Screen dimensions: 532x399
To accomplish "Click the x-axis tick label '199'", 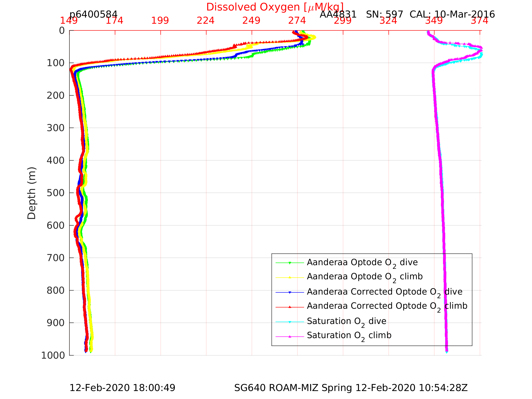I will pyautogui.click(x=160, y=21).
